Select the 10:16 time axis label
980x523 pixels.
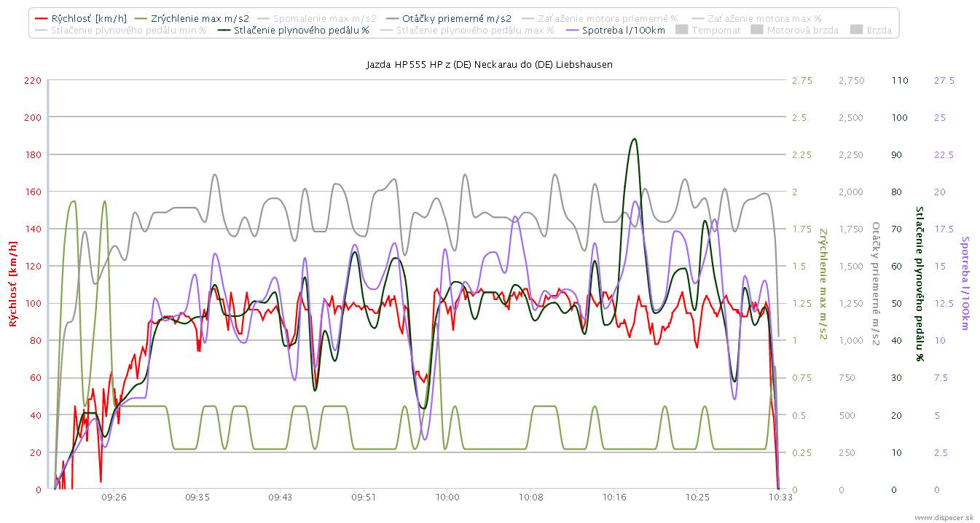coord(614,498)
